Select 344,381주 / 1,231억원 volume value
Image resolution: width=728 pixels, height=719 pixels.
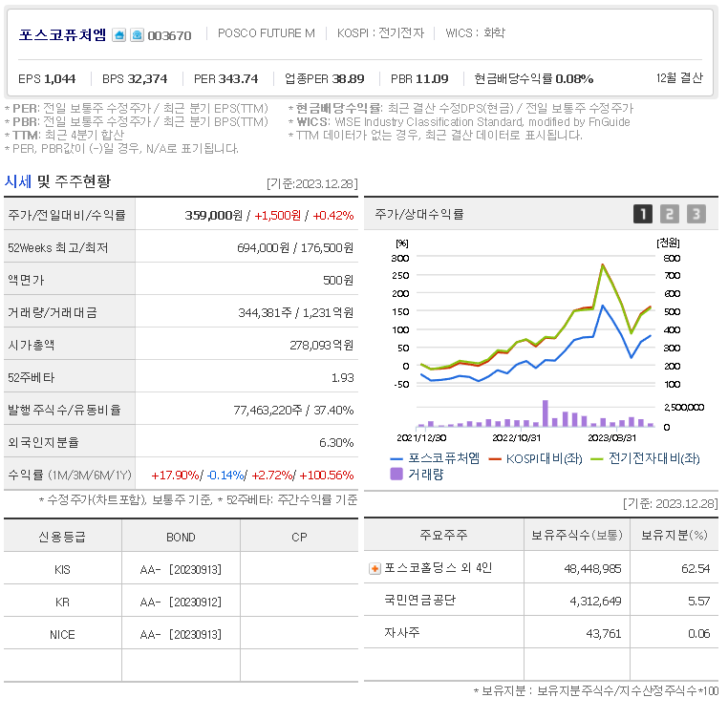click(296, 313)
